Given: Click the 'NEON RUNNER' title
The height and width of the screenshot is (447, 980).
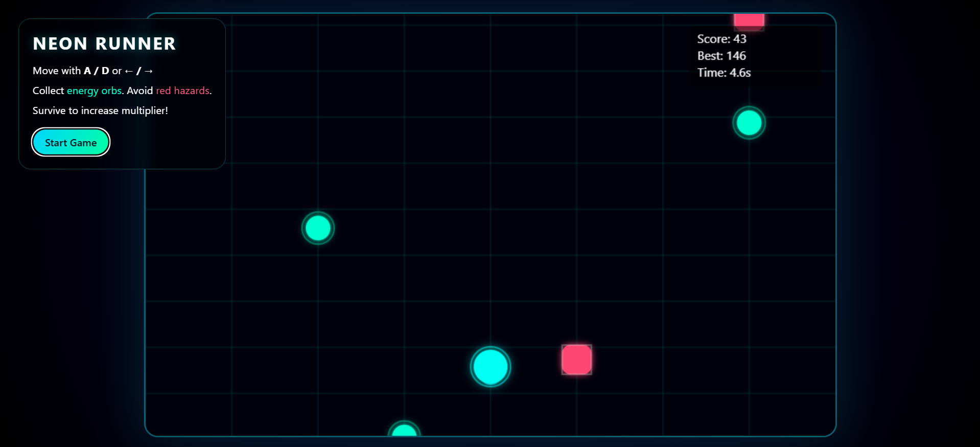Looking at the screenshot, I should coord(104,44).
